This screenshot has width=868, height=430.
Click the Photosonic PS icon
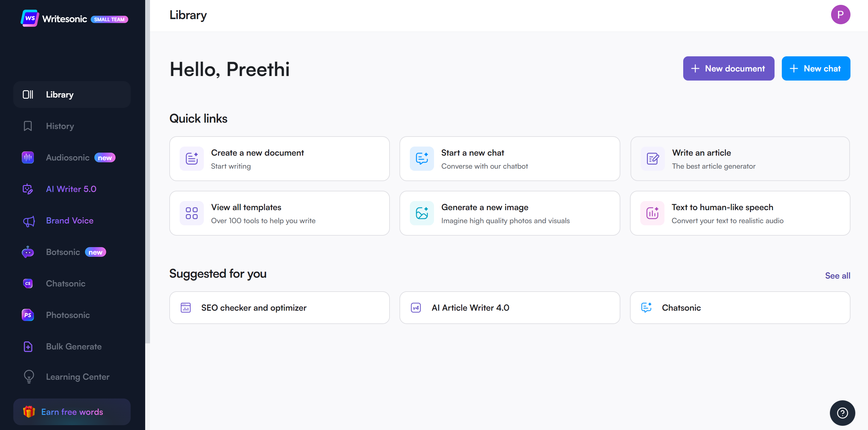pyautogui.click(x=28, y=315)
